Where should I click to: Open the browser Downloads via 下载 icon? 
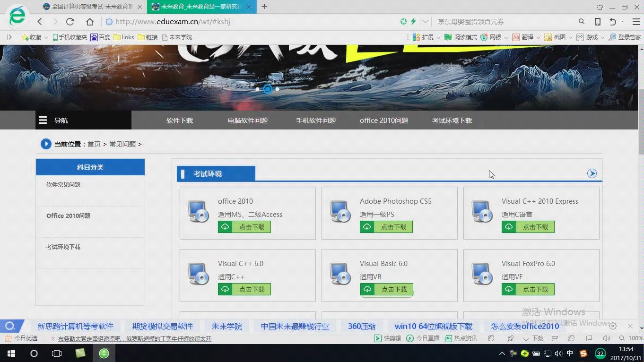tap(540, 338)
